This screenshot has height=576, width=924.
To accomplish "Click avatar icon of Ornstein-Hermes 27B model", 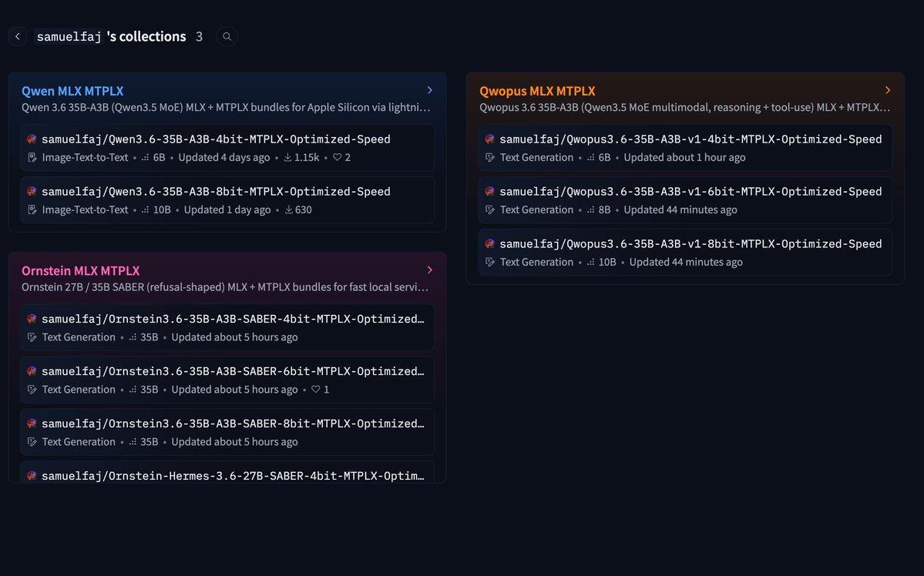I will [32, 476].
